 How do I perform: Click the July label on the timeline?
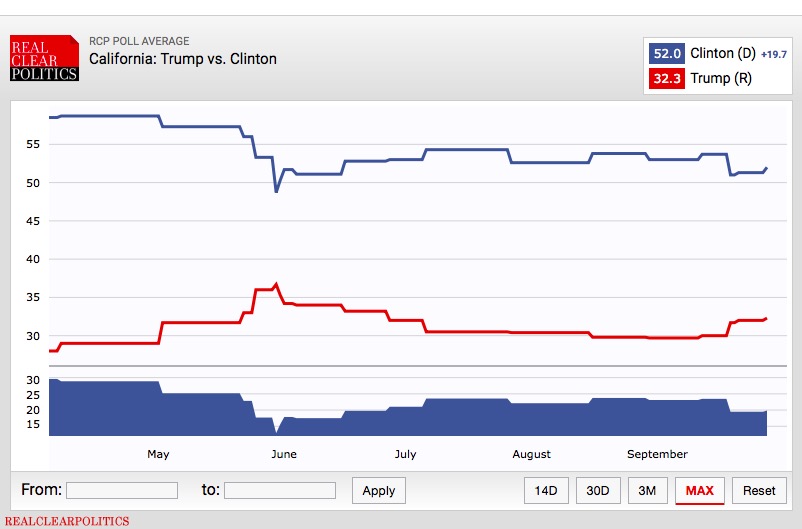pyautogui.click(x=405, y=454)
